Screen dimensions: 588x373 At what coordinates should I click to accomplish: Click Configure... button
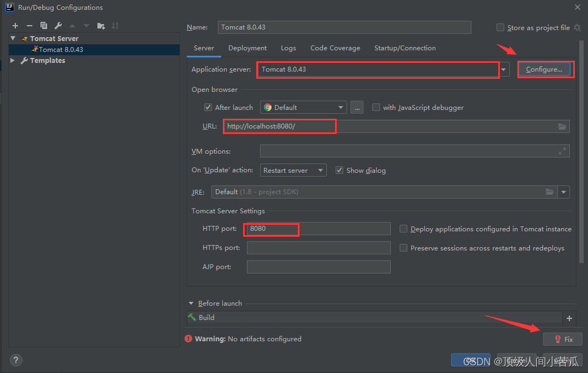tap(544, 69)
